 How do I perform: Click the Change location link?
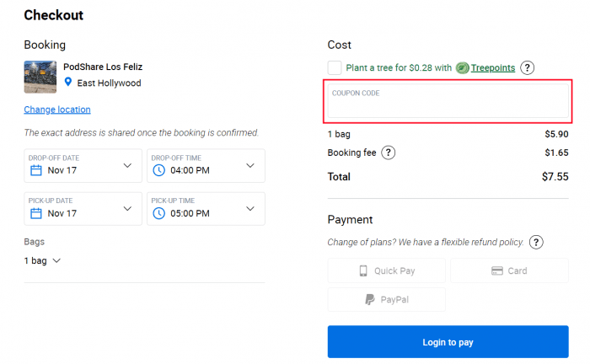coord(57,110)
